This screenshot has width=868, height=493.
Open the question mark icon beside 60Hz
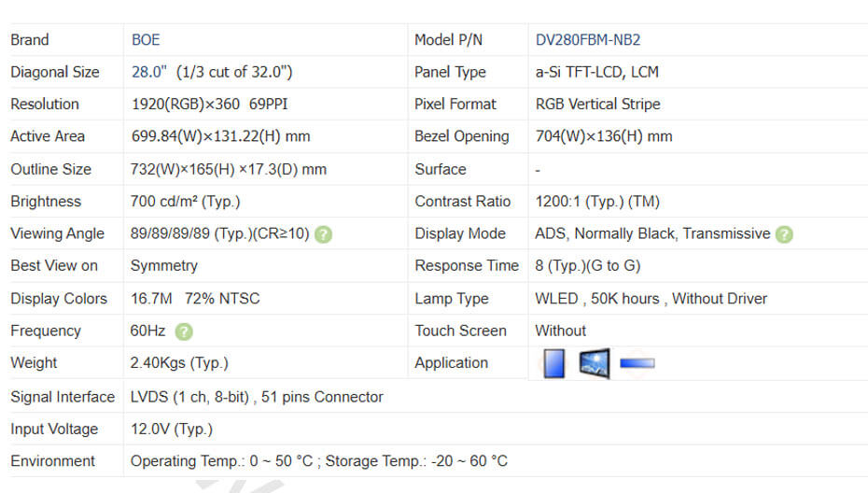point(185,331)
